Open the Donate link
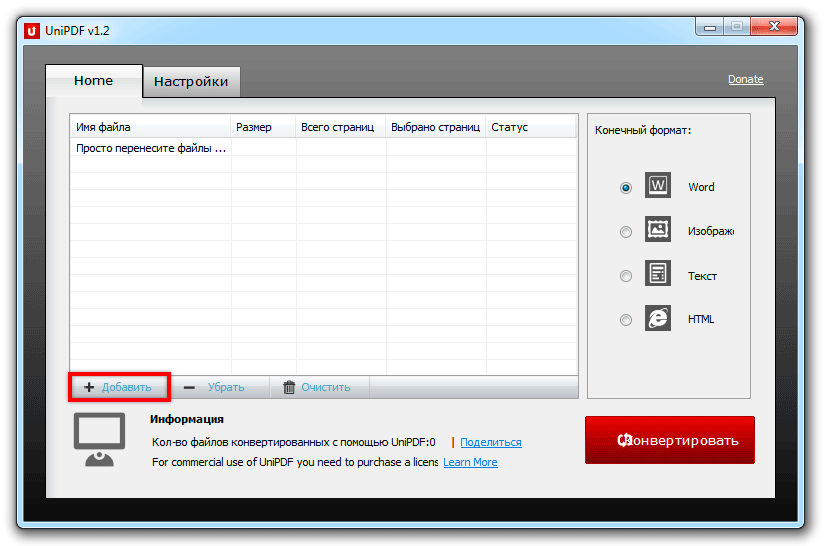This screenshot has height=546, width=824. pos(745,79)
